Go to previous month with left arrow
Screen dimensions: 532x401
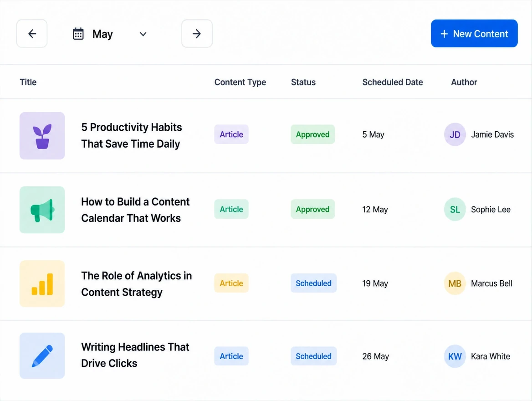pos(32,34)
